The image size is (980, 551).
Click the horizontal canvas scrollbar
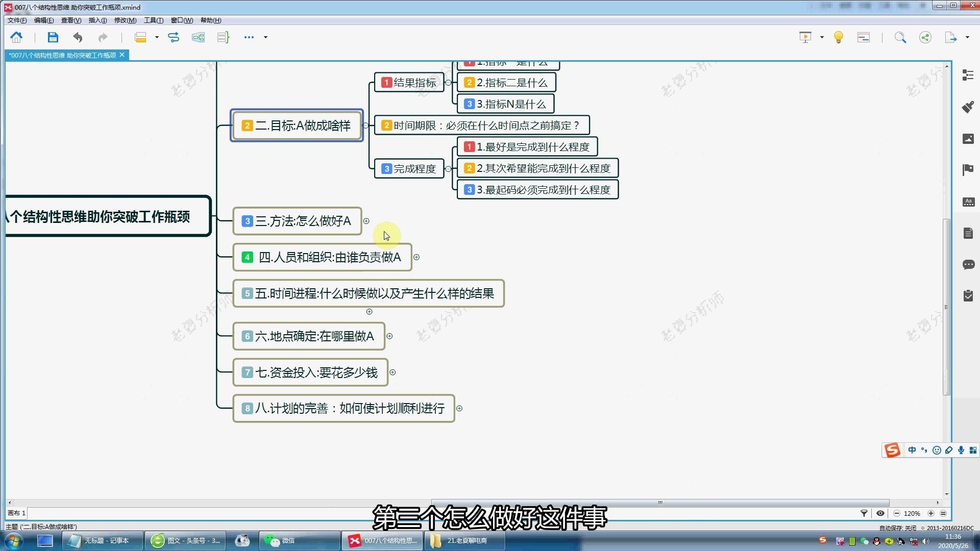(660, 503)
